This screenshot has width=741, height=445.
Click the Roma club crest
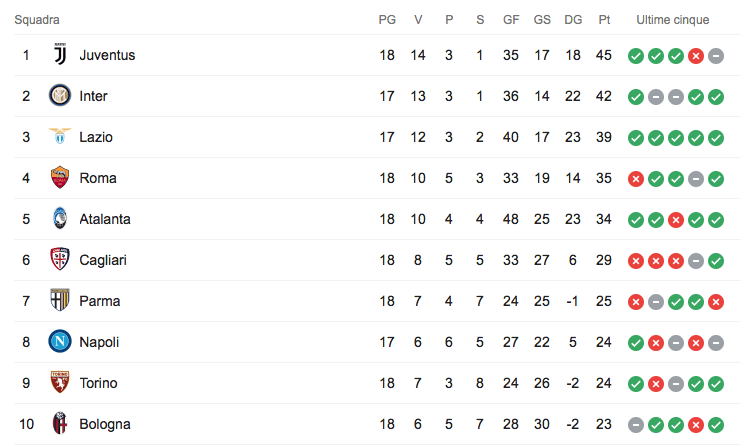coord(59,178)
